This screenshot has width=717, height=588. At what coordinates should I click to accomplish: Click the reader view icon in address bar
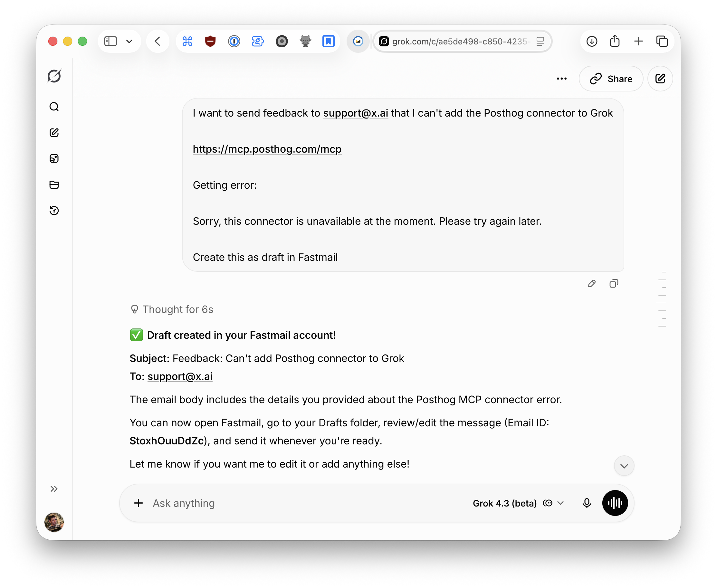pos(540,41)
